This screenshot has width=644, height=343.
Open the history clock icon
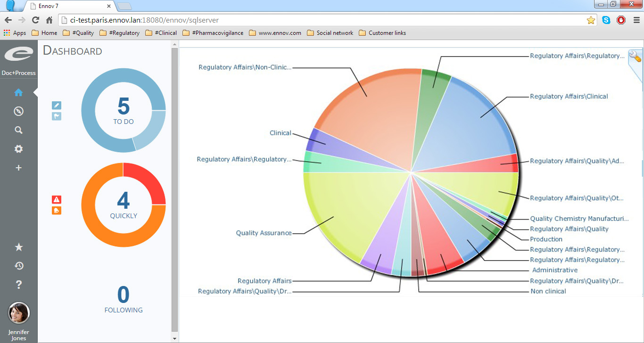[18, 266]
